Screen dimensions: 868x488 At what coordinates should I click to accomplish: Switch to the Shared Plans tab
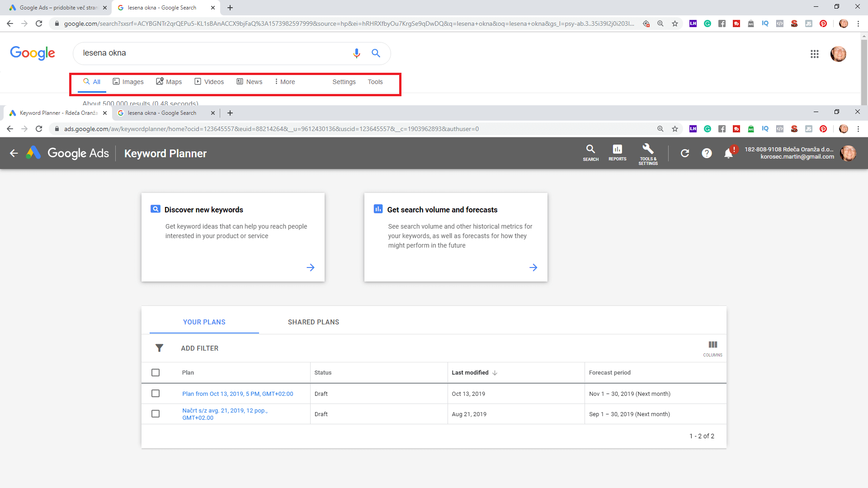point(313,322)
